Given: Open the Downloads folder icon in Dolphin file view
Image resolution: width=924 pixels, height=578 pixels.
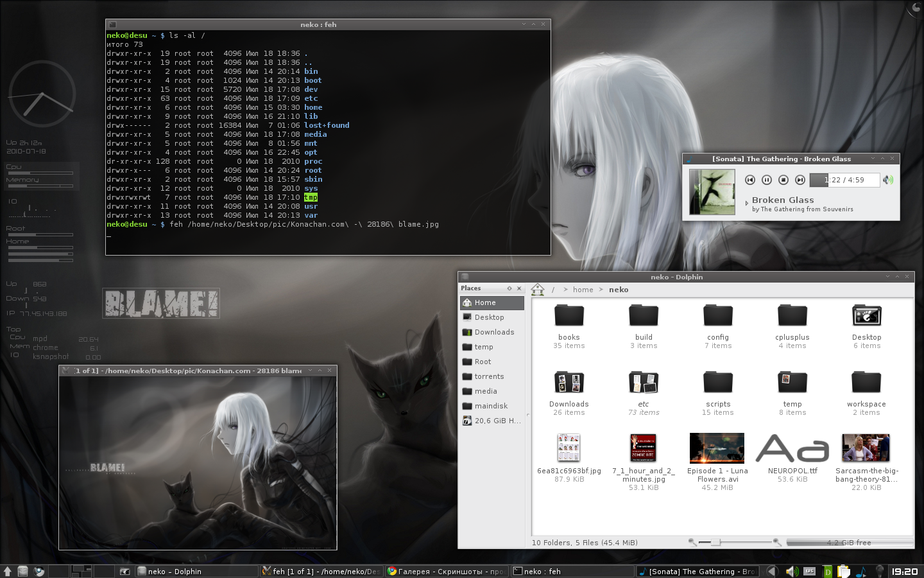Looking at the screenshot, I should 569,382.
